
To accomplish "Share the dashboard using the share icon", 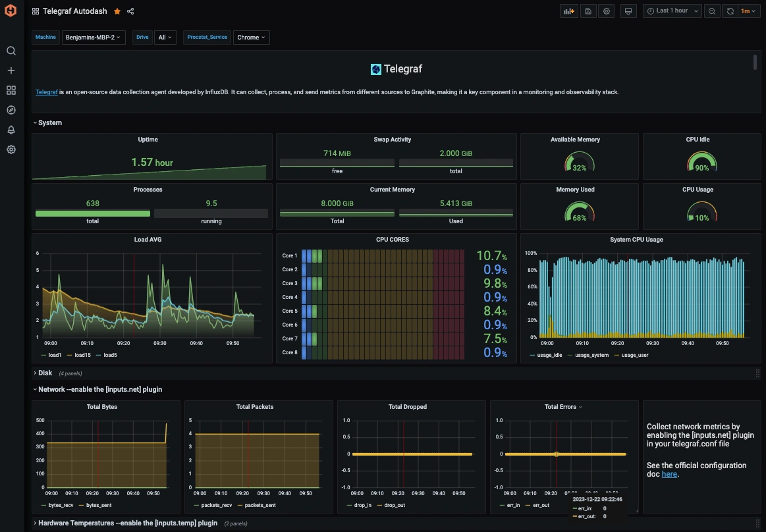I will 130,11.
